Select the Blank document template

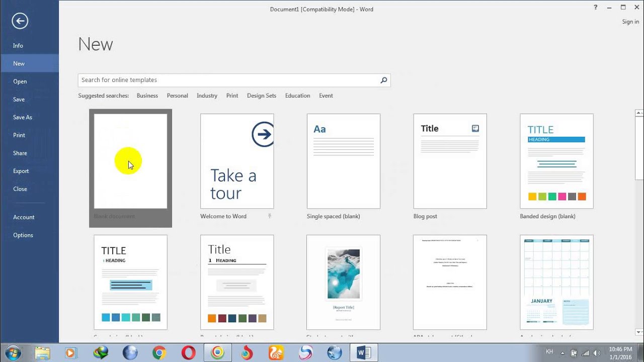(x=130, y=168)
